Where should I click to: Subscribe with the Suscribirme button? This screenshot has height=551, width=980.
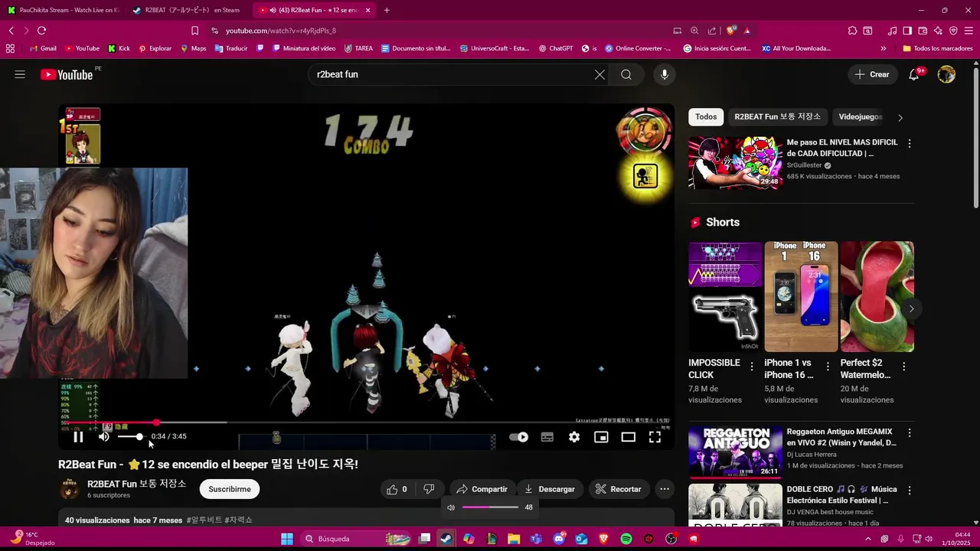pyautogui.click(x=230, y=489)
